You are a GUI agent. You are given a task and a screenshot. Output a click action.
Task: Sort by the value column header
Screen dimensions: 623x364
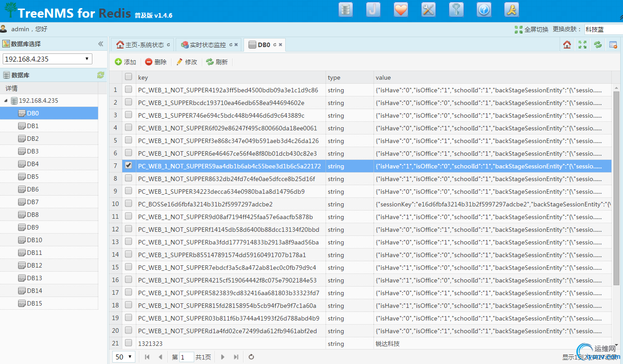click(x=493, y=77)
